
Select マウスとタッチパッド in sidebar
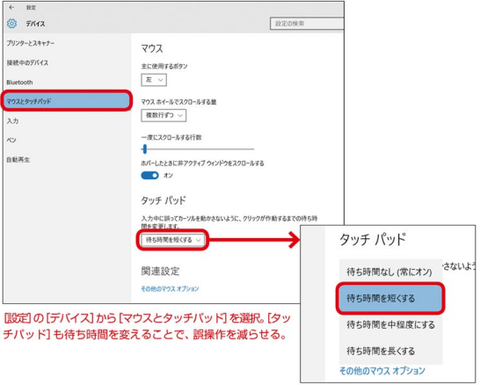tap(67, 101)
